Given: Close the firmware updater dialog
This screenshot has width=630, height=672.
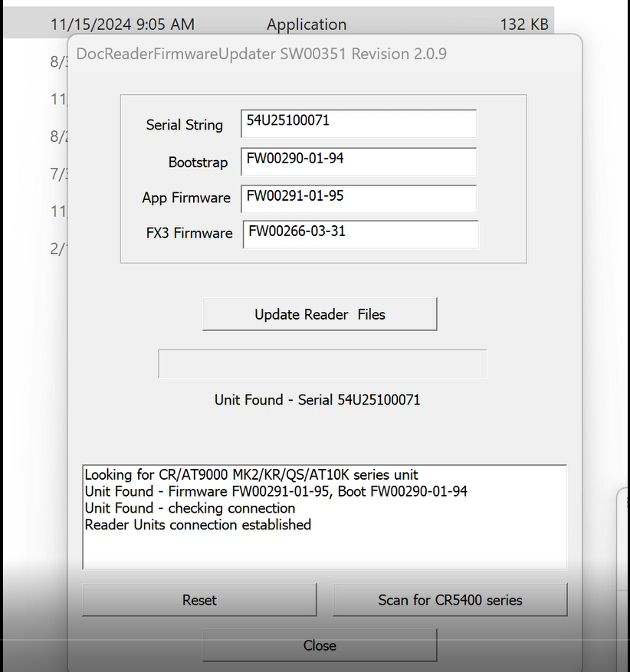Looking at the screenshot, I should click(x=320, y=645).
